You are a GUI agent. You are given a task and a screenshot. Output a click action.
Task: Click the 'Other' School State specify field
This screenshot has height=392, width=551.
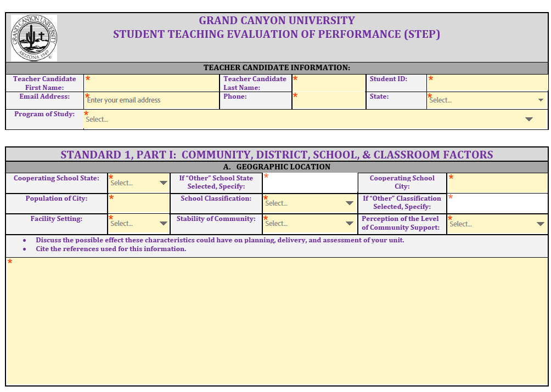click(x=310, y=183)
